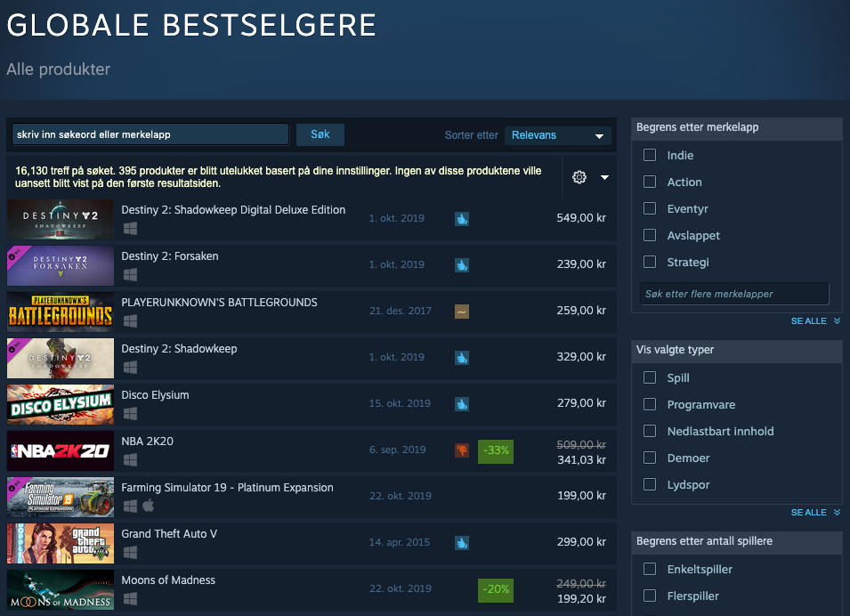Click the Søk search button
Viewport: 850px width, 616px height.
[x=320, y=134]
